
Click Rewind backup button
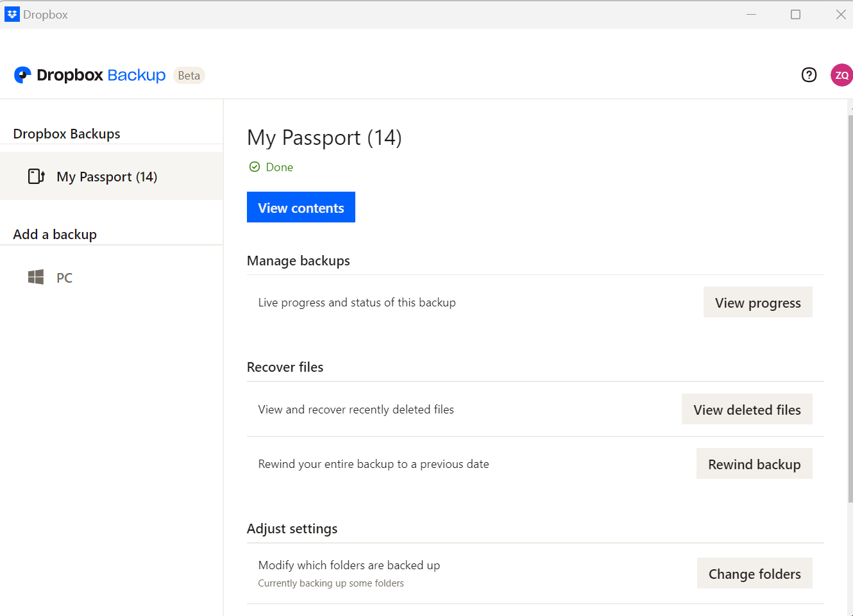(x=754, y=463)
